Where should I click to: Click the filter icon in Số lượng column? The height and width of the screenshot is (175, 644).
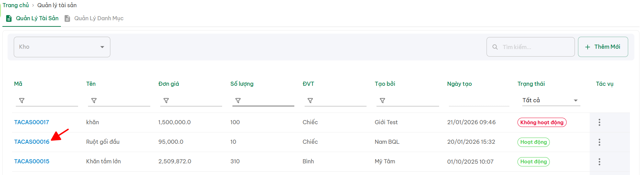coord(238,101)
